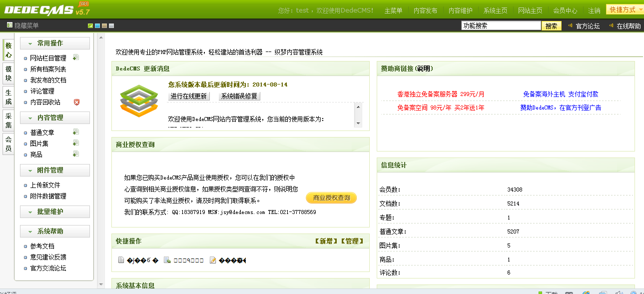The width and height of the screenshot is (644, 294).
Task: Click 【管理】 in 快捷操作 header
Action: [x=352, y=241]
